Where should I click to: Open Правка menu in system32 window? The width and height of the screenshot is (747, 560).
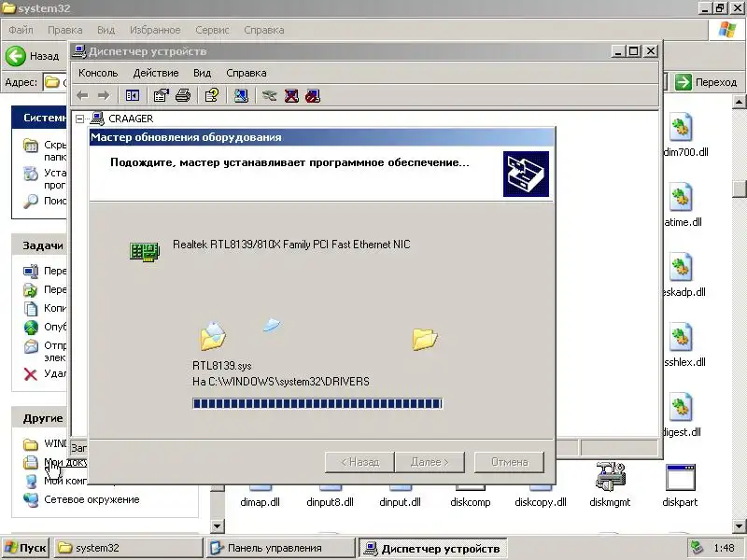pyautogui.click(x=64, y=30)
